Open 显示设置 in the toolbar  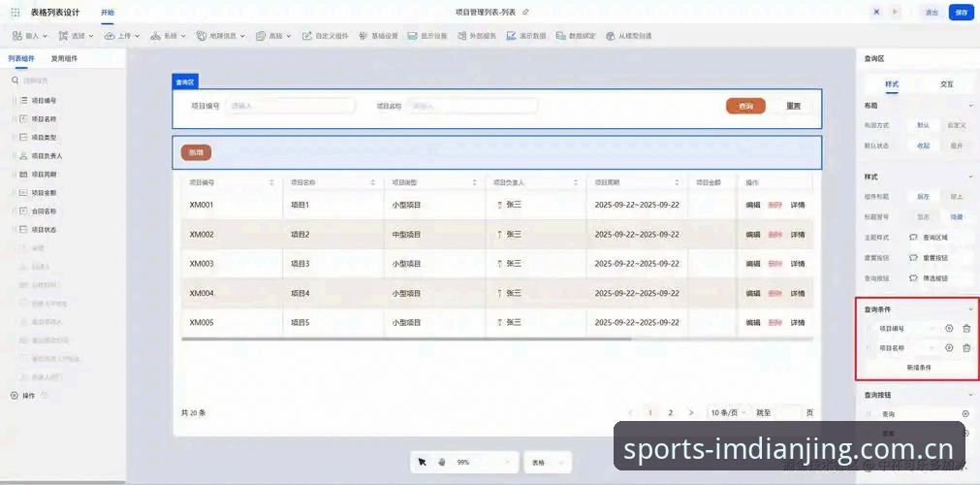(427, 36)
